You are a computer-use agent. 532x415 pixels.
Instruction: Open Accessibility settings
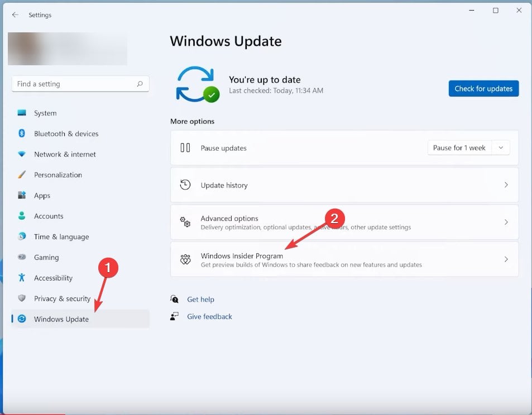coord(54,278)
